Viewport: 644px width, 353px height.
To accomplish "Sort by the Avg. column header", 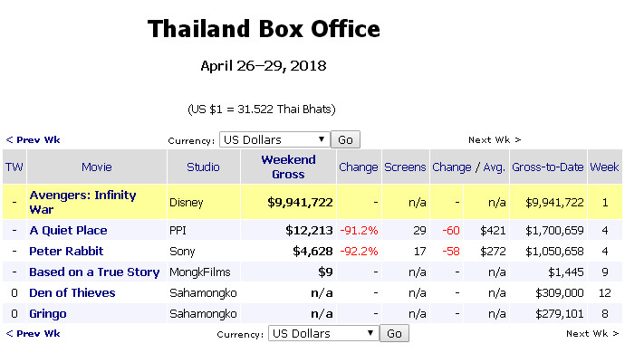I will 494,167.
